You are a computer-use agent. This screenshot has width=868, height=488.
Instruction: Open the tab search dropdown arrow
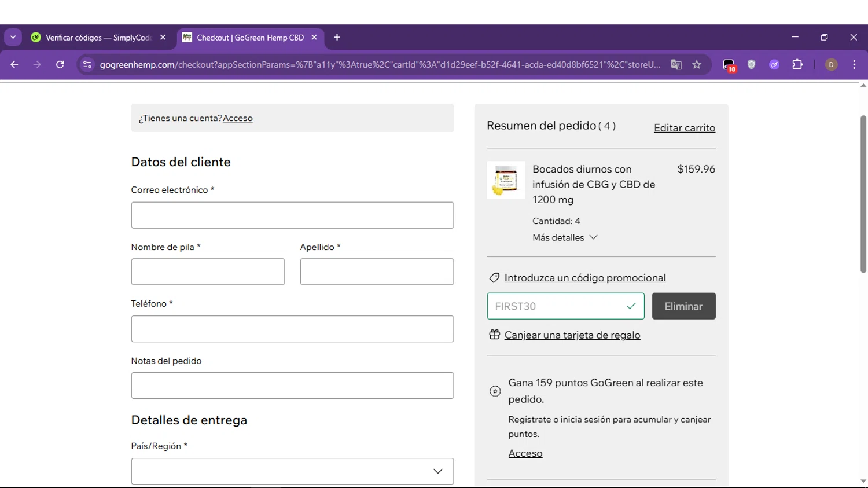(x=13, y=37)
